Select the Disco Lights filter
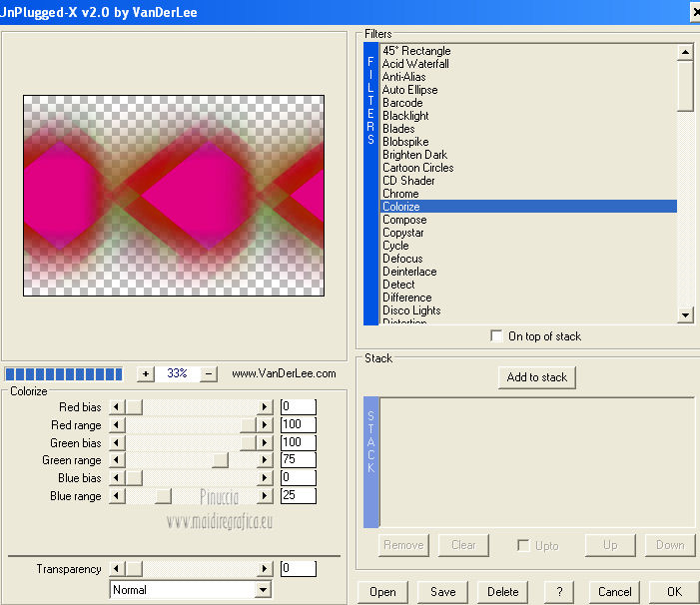The height and width of the screenshot is (605, 700). [x=528, y=310]
